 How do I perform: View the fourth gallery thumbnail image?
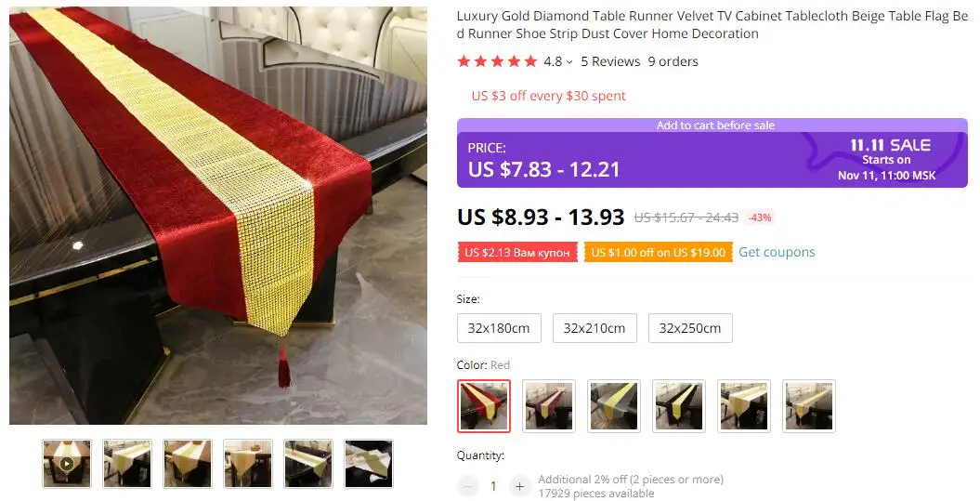point(248,464)
